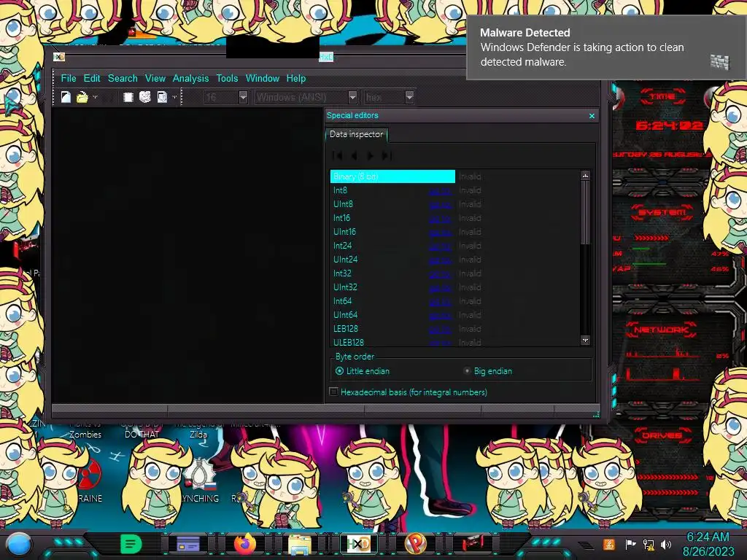This screenshot has width=747, height=560.
Task: Click the HxD taskbar button
Action: click(x=358, y=544)
